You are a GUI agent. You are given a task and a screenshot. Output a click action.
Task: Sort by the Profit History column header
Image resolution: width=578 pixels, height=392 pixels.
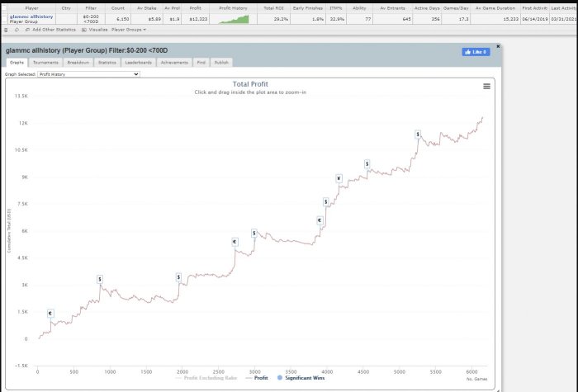click(x=234, y=8)
